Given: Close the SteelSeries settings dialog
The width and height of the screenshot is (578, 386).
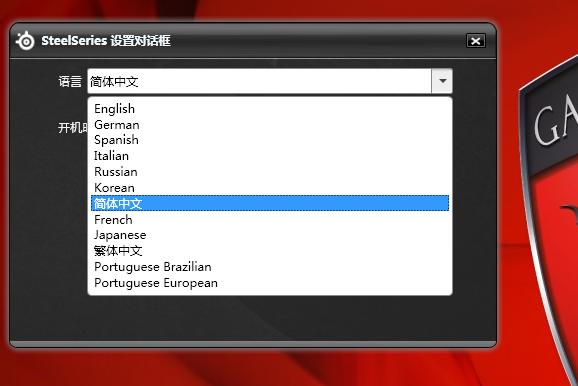Looking at the screenshot, I should pyautogui.click(x=476, y=41).
